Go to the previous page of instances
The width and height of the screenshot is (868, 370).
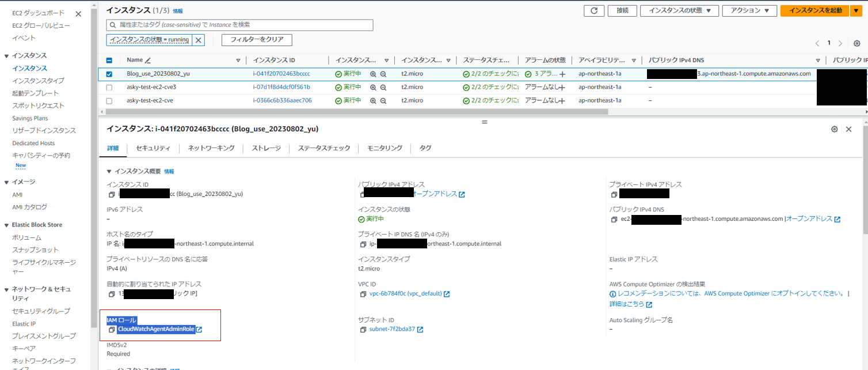(817, 43)
